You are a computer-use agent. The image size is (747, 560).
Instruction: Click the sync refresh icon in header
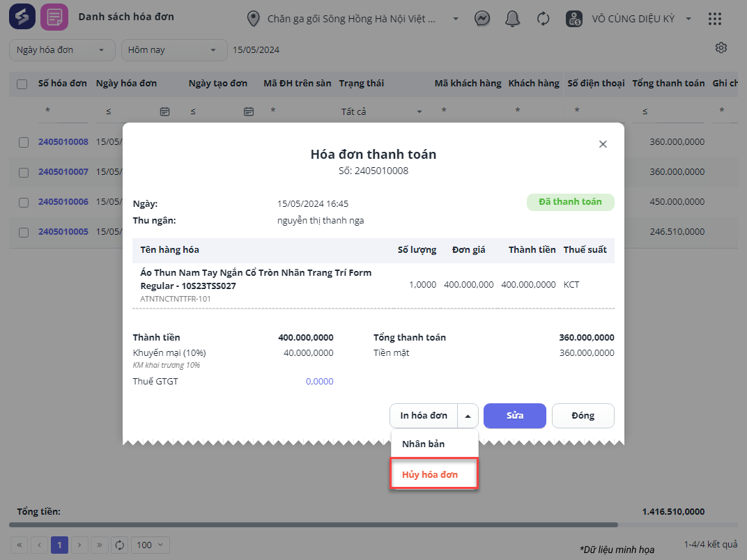(x=543, y=19)
